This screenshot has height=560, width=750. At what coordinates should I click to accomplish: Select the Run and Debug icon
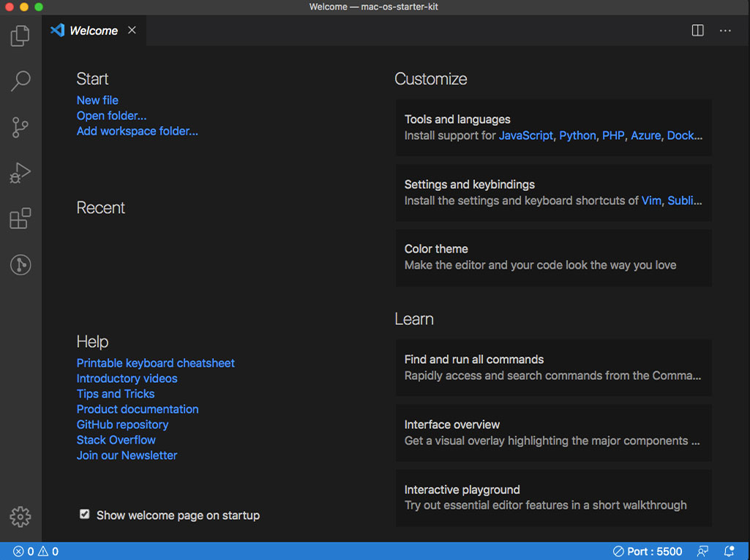coord(20,173)
